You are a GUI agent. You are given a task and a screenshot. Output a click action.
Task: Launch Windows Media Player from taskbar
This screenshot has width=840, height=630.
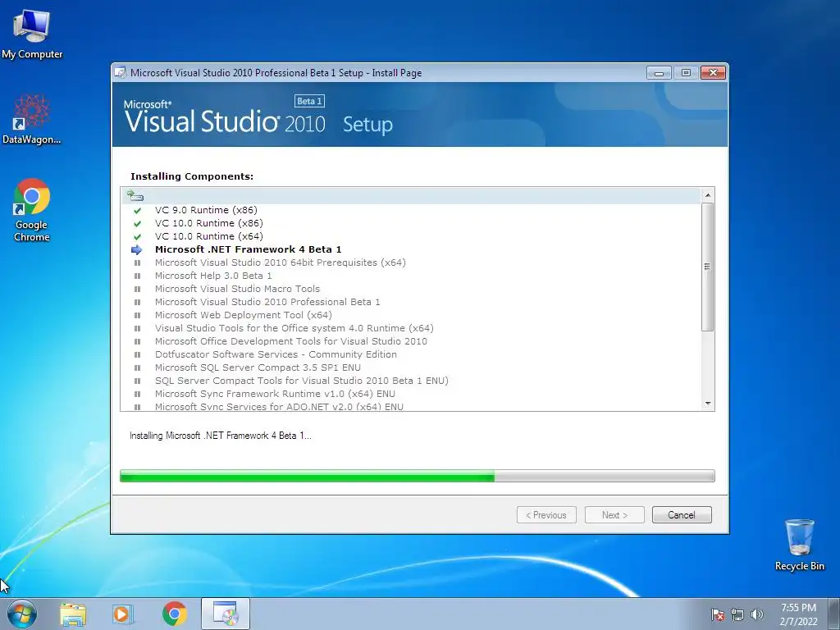click(123, 614)
